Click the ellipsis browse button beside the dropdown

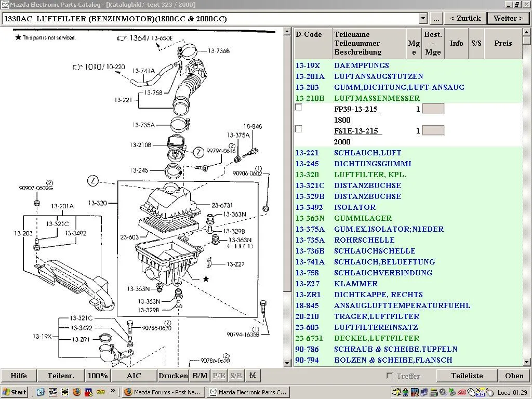pyautogui.click(x=436, y=18)
